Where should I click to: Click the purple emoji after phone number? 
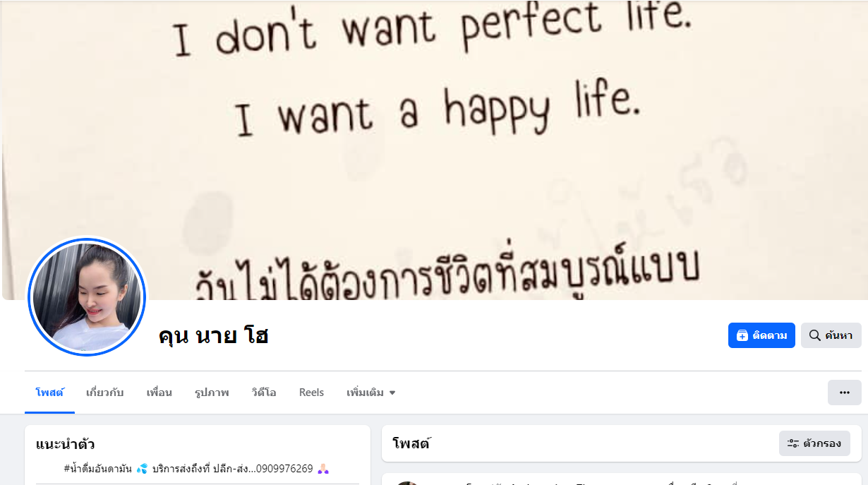tap(323, 469)
